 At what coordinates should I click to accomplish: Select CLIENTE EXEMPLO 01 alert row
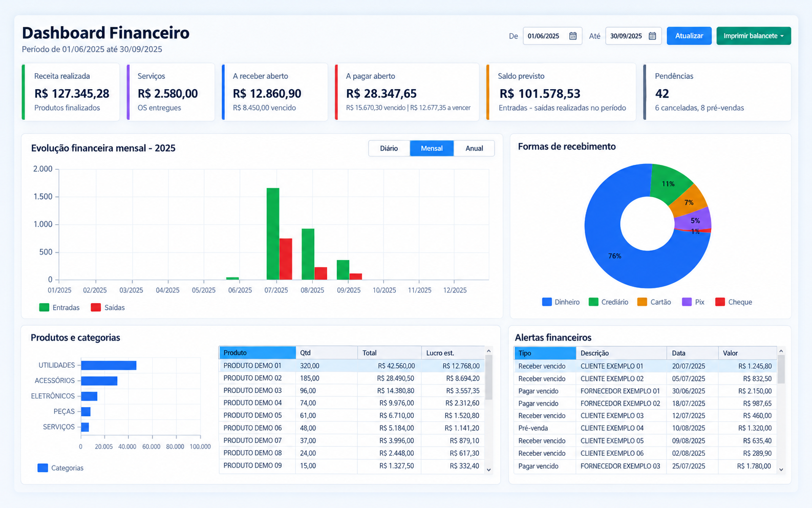pyautogui.click(x=645, y=366)
